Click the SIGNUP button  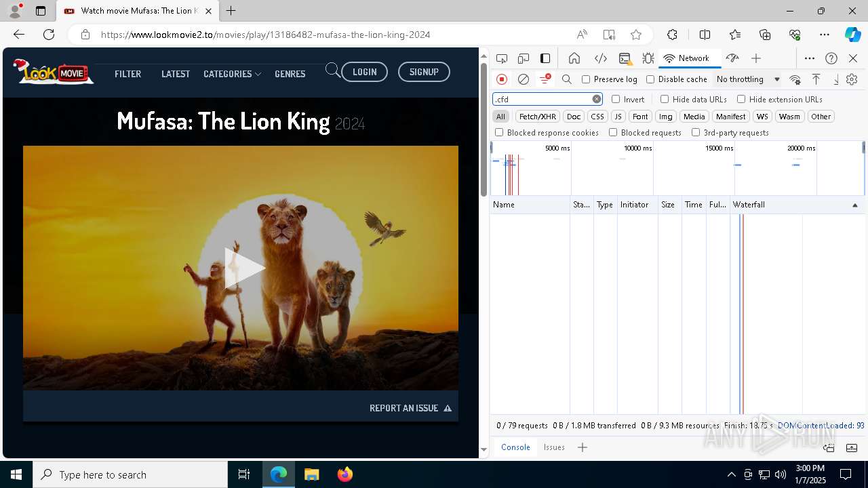coord(424,72)
